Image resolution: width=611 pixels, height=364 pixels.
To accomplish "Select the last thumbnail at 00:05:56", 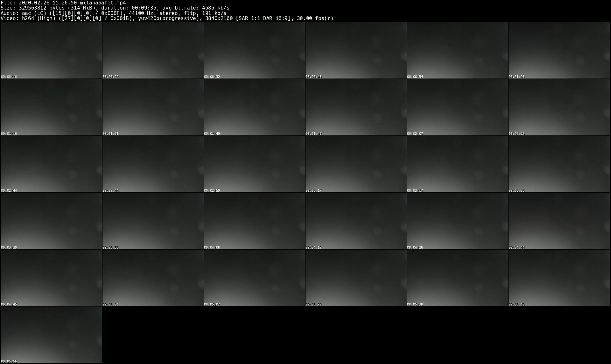I will tap(51, 335).
